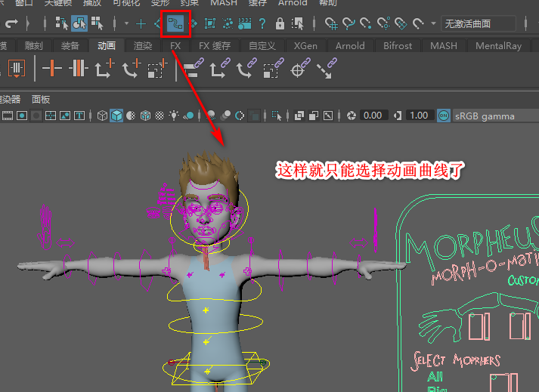Open the FX 缓存 shelf tab
Screen dimensions: 539x392
click(215, 45)
